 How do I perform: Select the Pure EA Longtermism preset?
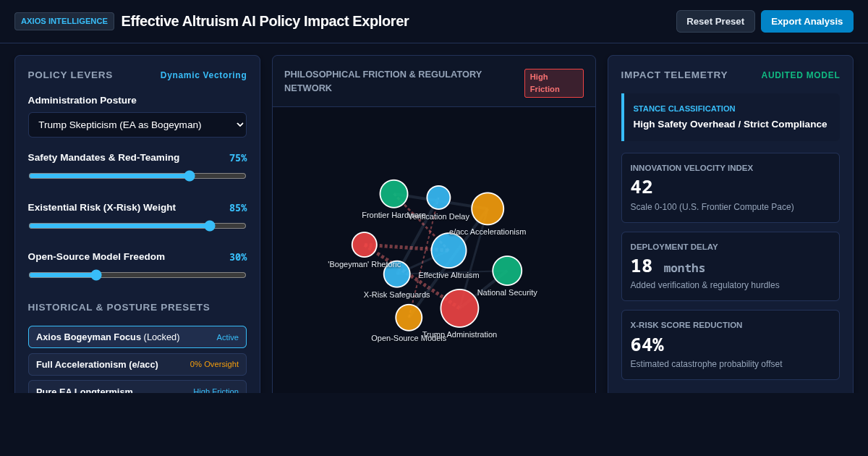[x=137, y=387]
